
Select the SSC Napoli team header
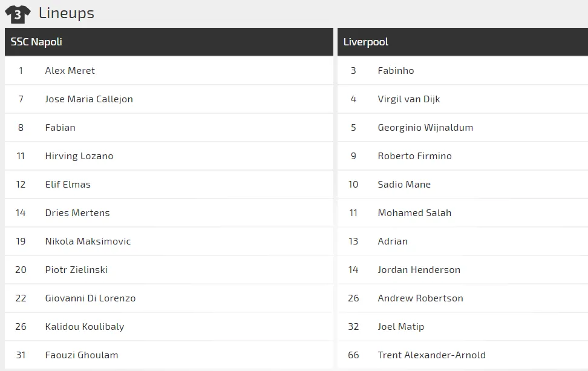click(x=36, y=42)
